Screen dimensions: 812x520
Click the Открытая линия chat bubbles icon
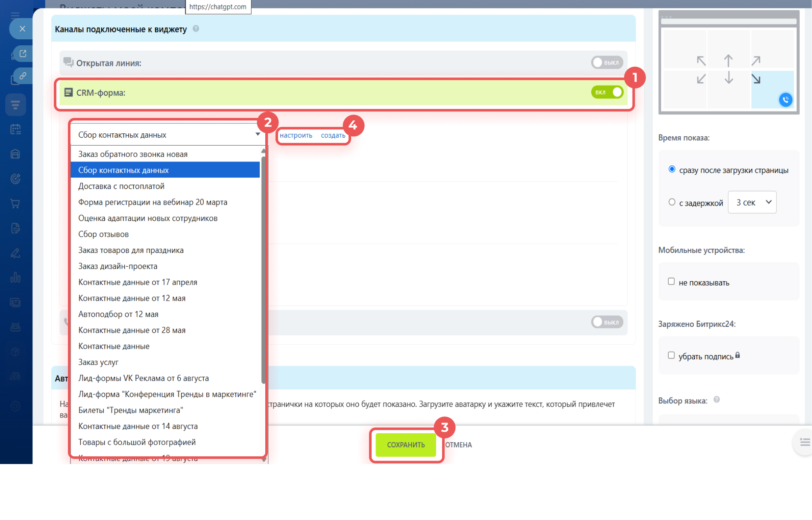pos(68,62)
